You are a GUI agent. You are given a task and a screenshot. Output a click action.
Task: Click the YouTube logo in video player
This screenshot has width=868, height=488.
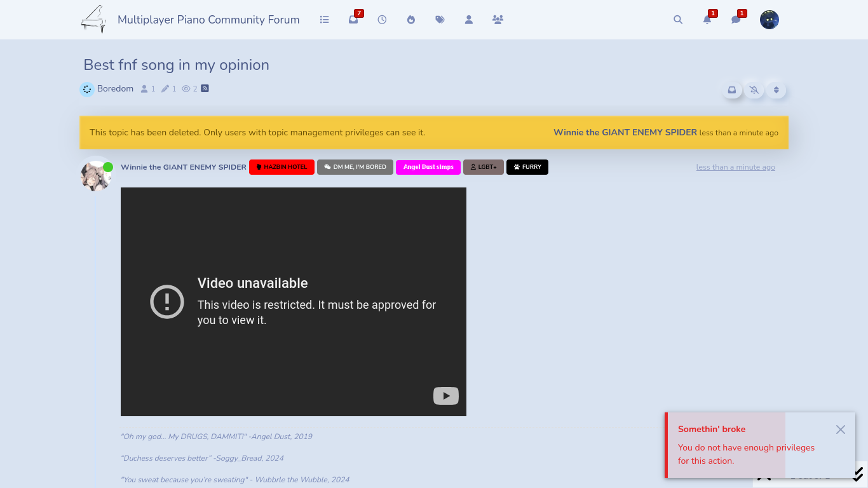(446, 396)
